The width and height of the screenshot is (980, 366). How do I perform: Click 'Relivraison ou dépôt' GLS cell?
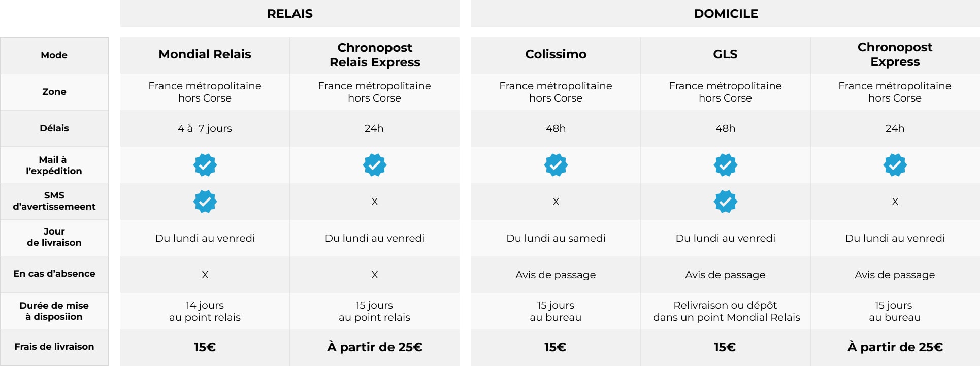point(726,311)
